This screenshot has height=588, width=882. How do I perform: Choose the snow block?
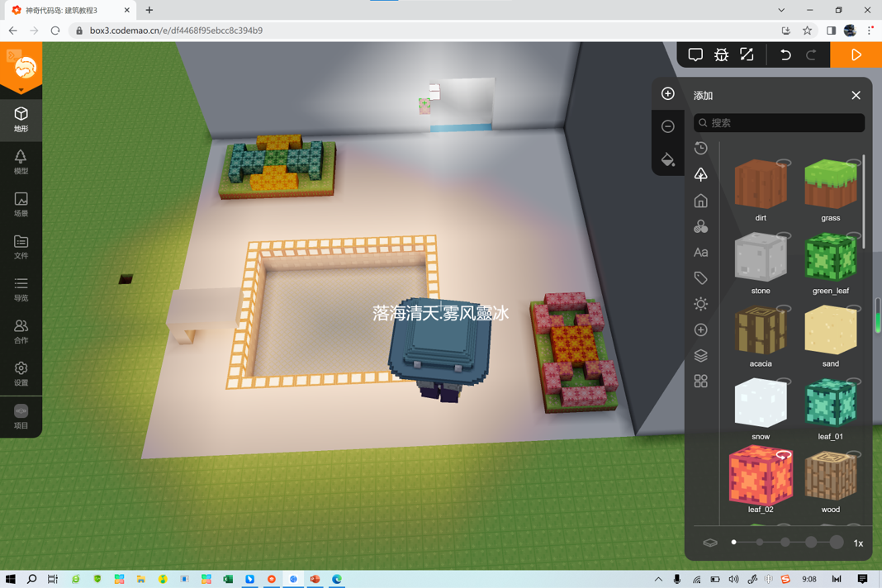[x=761, y=403]
